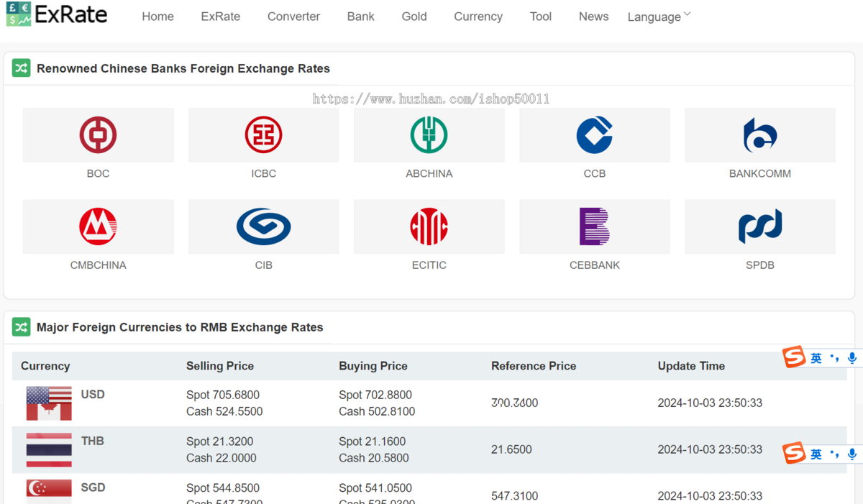The width and height of the screenshot is (863, 504).
Task: Click the THB currency code
Action: (x=93, y=441)
